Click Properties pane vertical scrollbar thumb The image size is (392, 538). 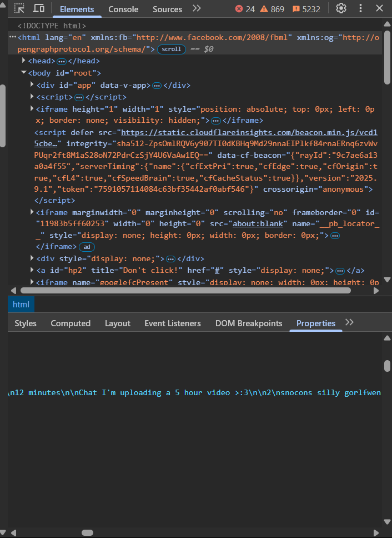pyautogui.click(x=387, y=366)
